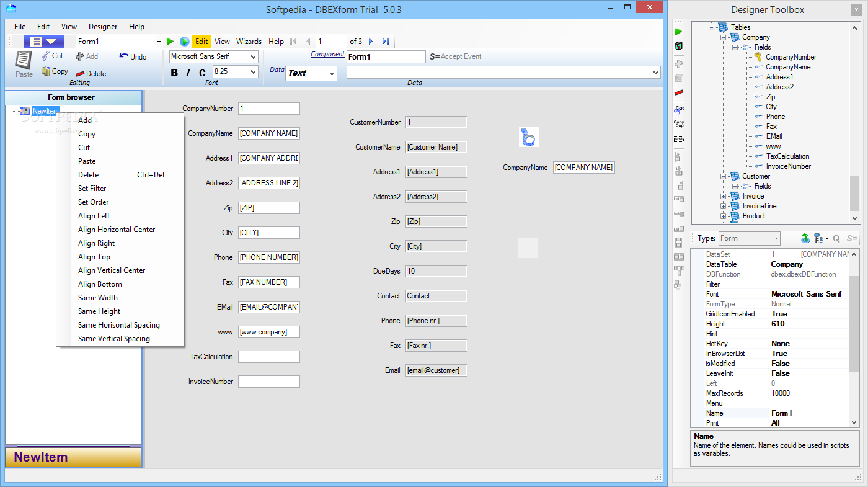Click the Copy button in Editing group
The height and width of the screenshot is (487, 868).
tap(55, 71)
